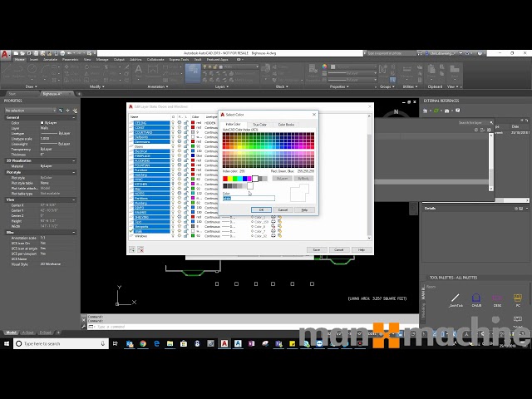Expand the Block panel dropdown
This screenshot has width=532, height=399.
point(282,86)
